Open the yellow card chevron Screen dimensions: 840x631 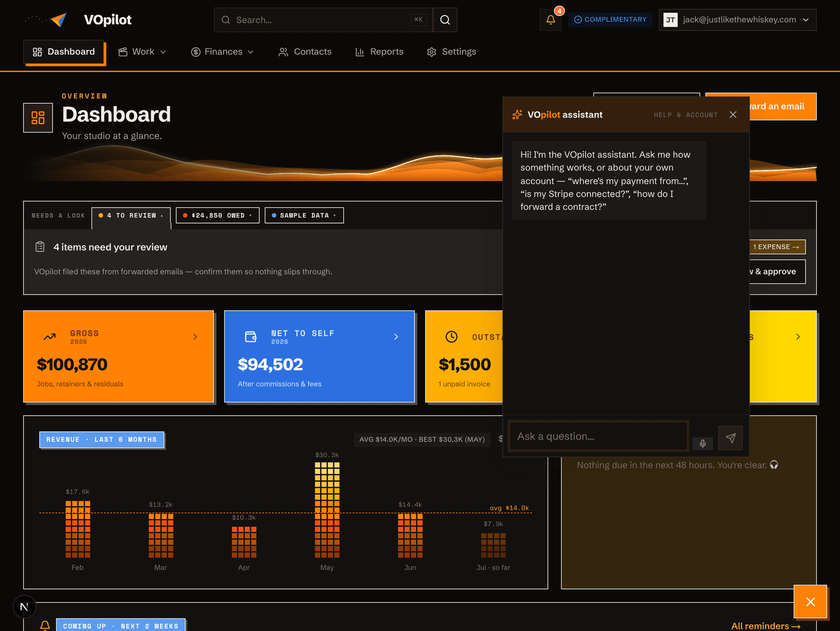pyautogui.click(x=798, y=337)
